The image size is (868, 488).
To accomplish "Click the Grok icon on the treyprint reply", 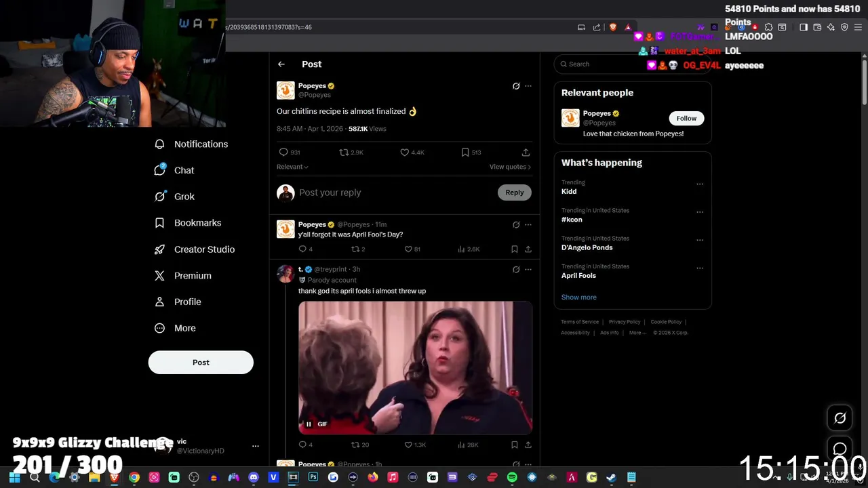I will coord(516,269).
